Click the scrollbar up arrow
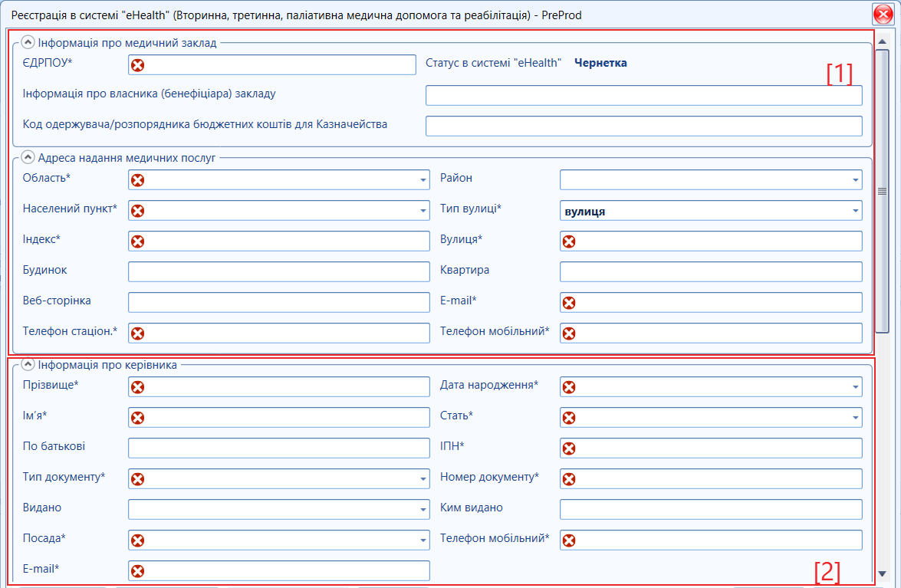Image resolution: width=901 pixels, height=588 pixels. 882,42
